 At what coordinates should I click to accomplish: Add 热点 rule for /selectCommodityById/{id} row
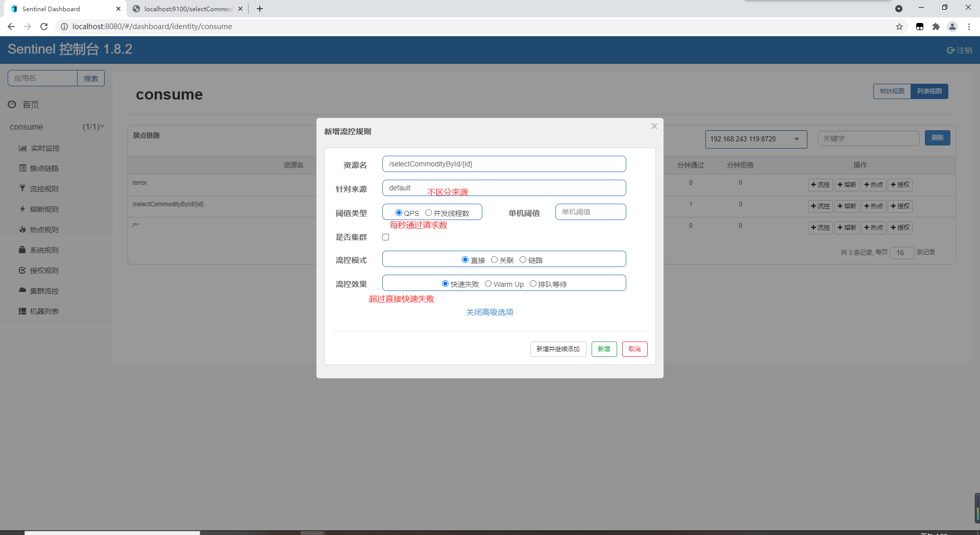coord(873,206)
